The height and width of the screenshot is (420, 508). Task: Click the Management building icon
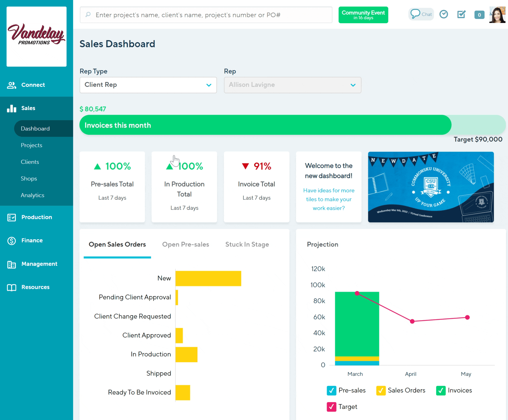pos(11,264)
